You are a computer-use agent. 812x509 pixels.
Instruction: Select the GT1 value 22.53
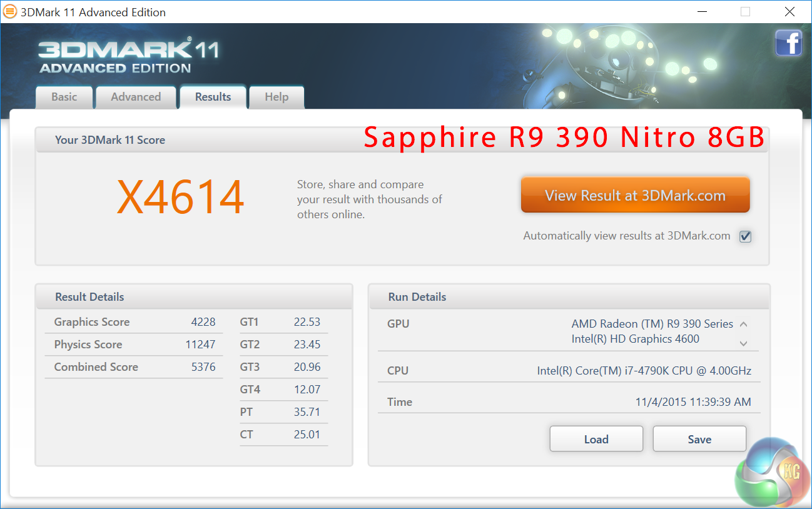click(x=307, y=322)
